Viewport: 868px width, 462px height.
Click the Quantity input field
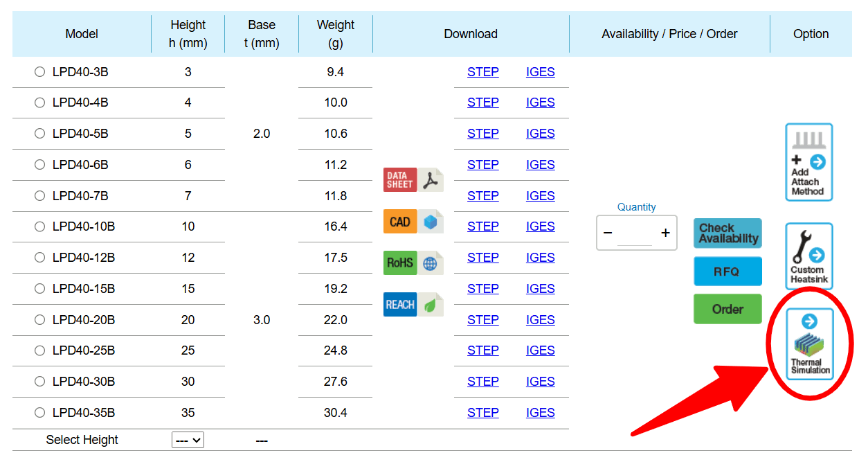point(635,234)
